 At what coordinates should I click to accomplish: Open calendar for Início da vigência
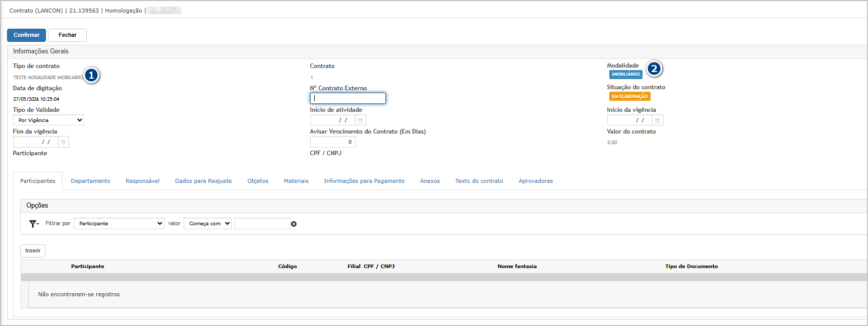point(658,120)
